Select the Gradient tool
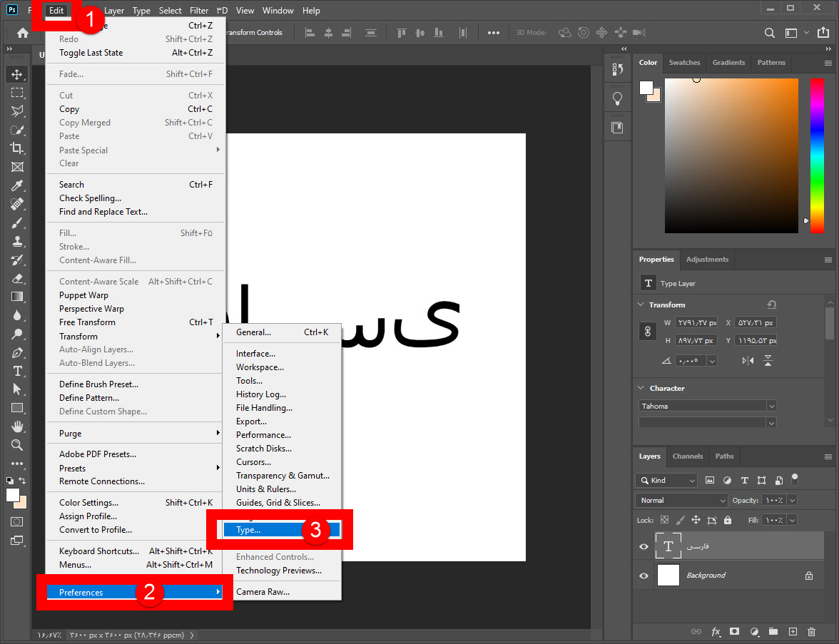This screenshot has height=644, width=839. 17,297
